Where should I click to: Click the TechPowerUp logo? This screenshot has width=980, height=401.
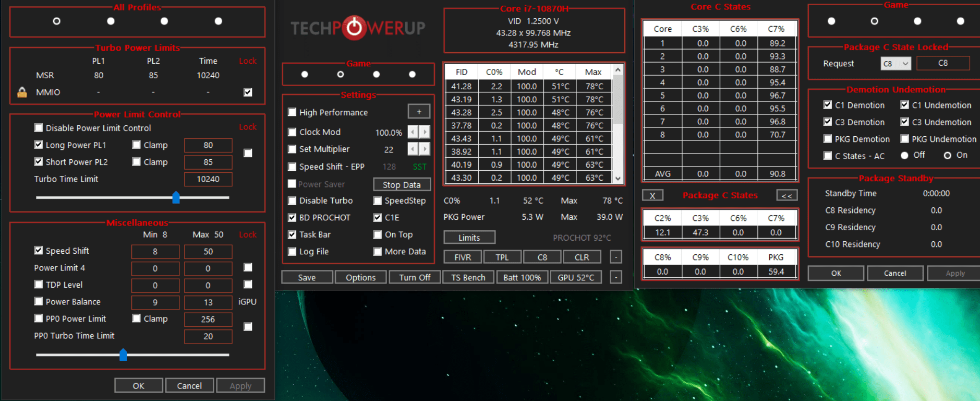point(358,28)
